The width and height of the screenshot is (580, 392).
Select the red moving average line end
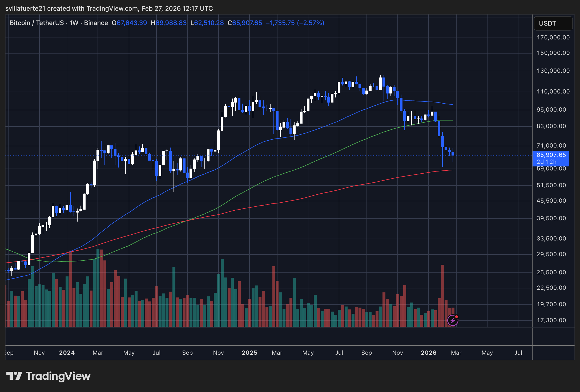[452, 170]
